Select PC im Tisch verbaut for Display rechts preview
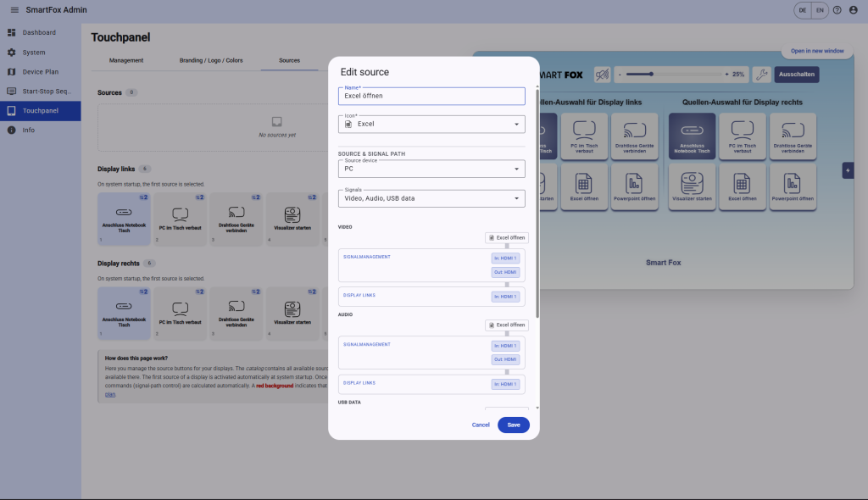 click(x=743, y=136)
